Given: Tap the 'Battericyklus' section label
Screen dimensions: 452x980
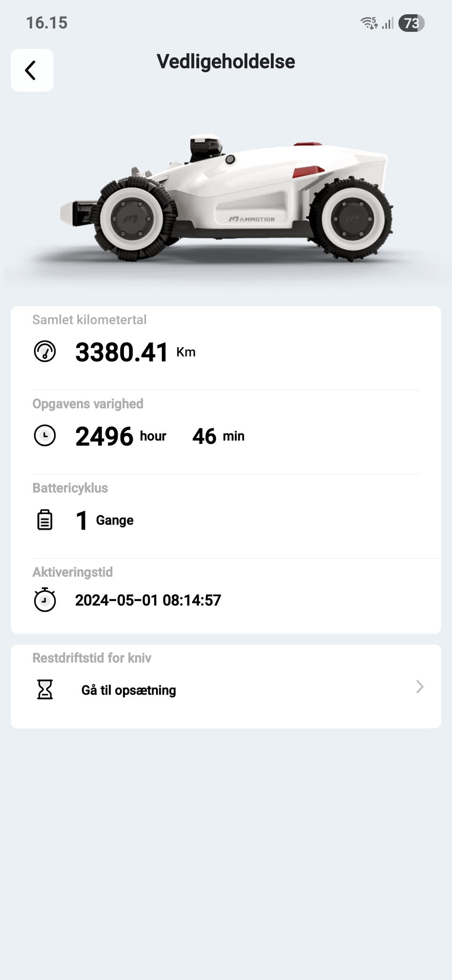Looking at the screenshot, I should (70, 488).
